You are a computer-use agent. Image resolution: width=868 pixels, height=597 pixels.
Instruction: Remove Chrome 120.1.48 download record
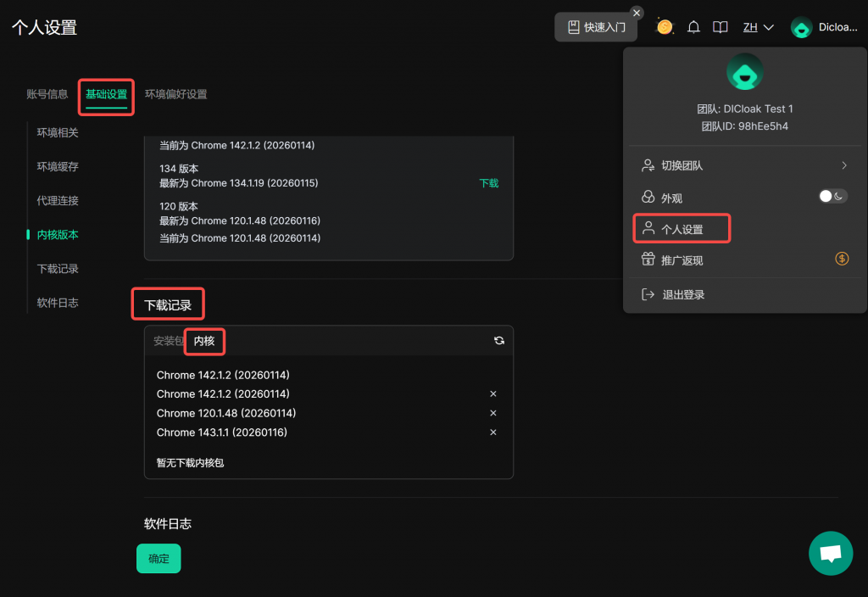[x=493, y=413]
